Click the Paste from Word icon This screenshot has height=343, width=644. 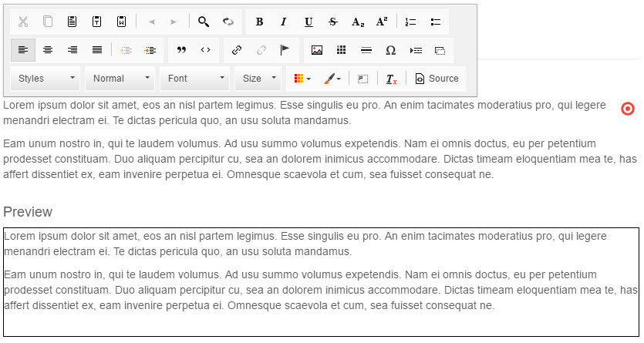pos(122,22)
